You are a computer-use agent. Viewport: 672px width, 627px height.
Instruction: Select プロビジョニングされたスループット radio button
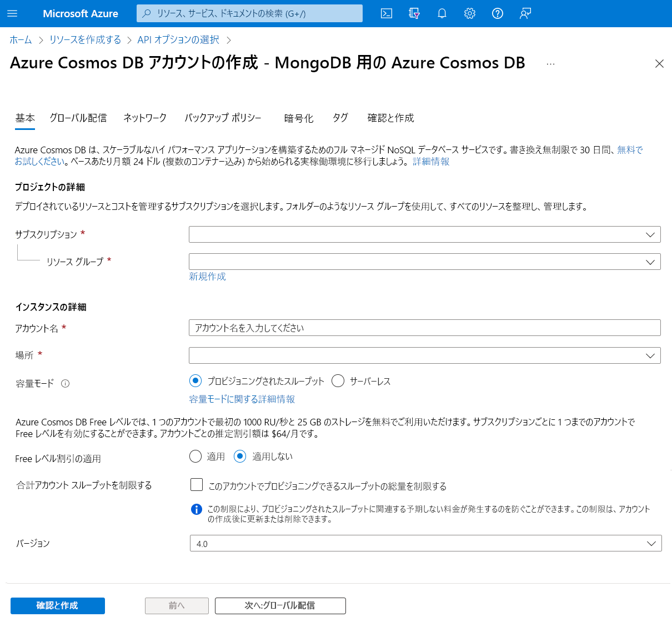195,381
